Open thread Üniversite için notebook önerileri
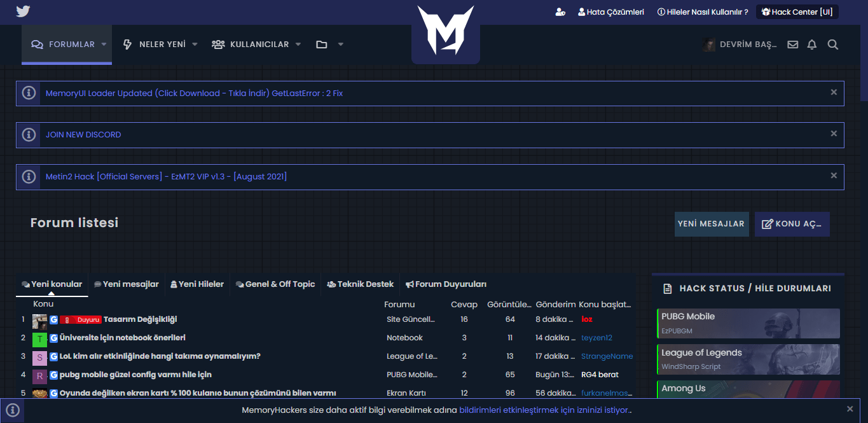The image size is (868, 423). point(122,338)
